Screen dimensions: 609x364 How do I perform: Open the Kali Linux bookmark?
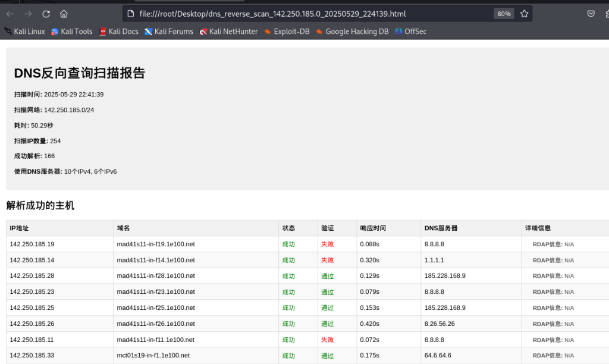(x=24, y=32)
